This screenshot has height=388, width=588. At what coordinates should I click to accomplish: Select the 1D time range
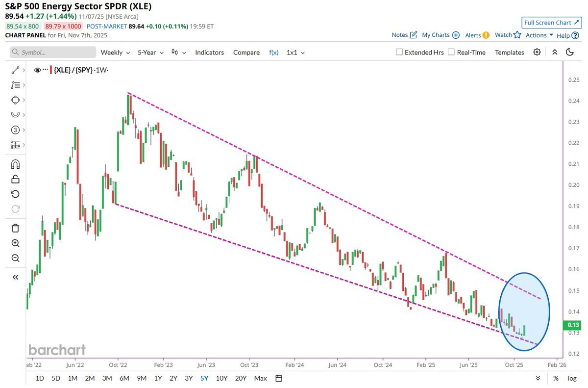coord(40,378)
